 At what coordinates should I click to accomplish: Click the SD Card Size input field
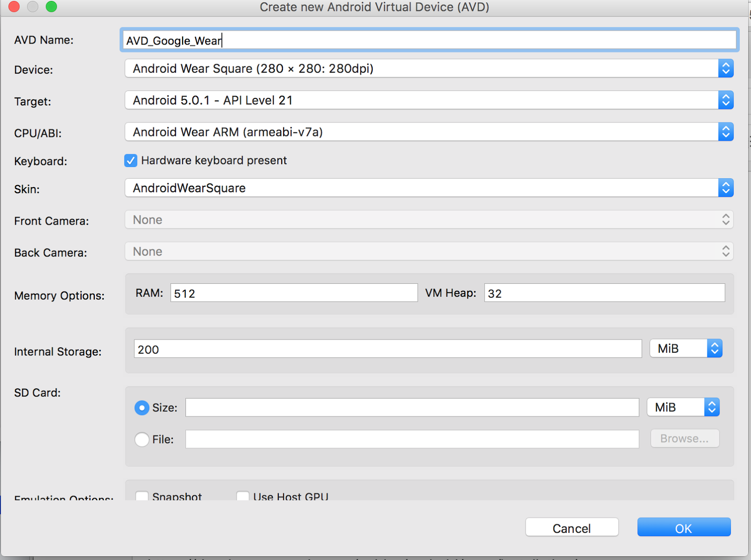(412, 408)
